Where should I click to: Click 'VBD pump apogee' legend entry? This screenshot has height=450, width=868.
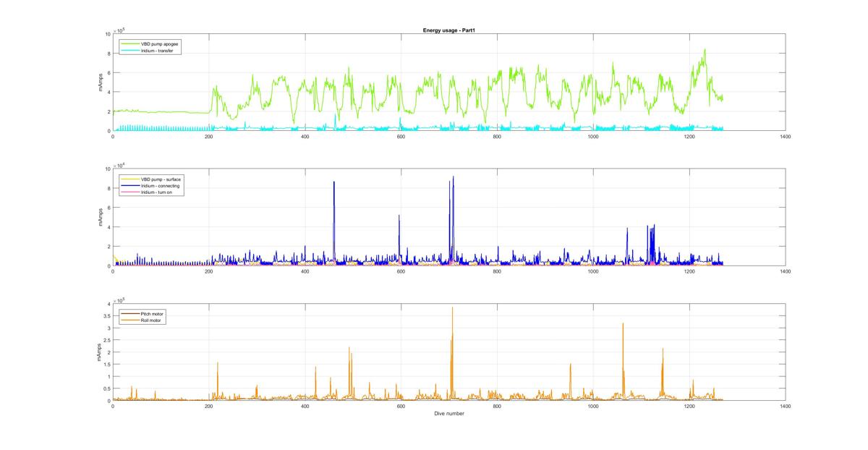pos(150,43)
